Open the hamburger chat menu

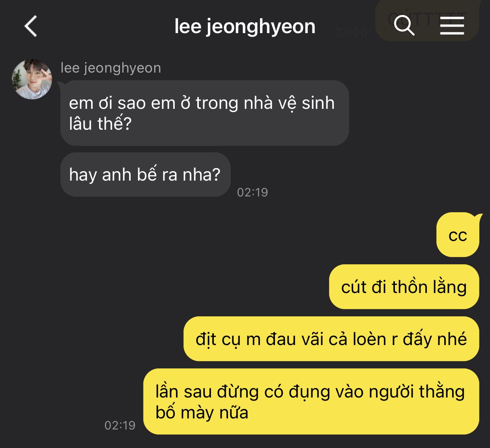(x=452, y=26)
